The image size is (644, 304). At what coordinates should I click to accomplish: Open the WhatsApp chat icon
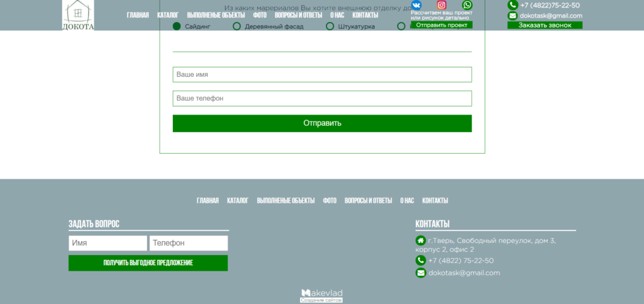(467, 5)
